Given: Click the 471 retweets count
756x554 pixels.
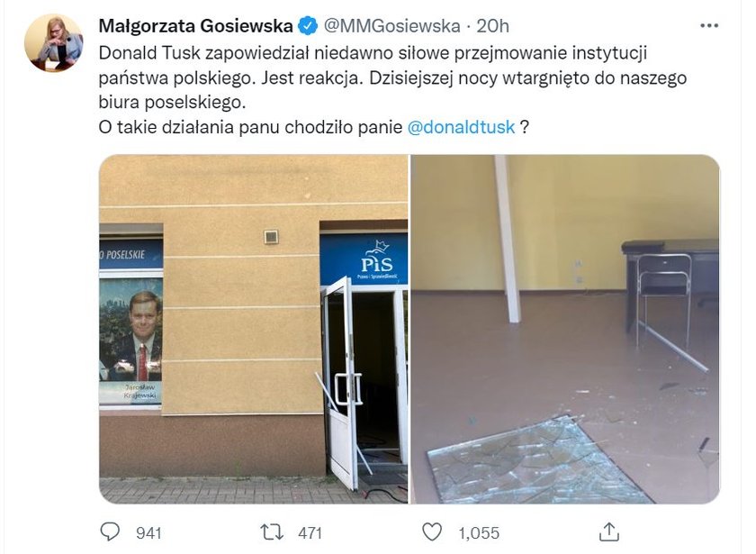Looking at the screenshot, I should click(x=310, y=532).
